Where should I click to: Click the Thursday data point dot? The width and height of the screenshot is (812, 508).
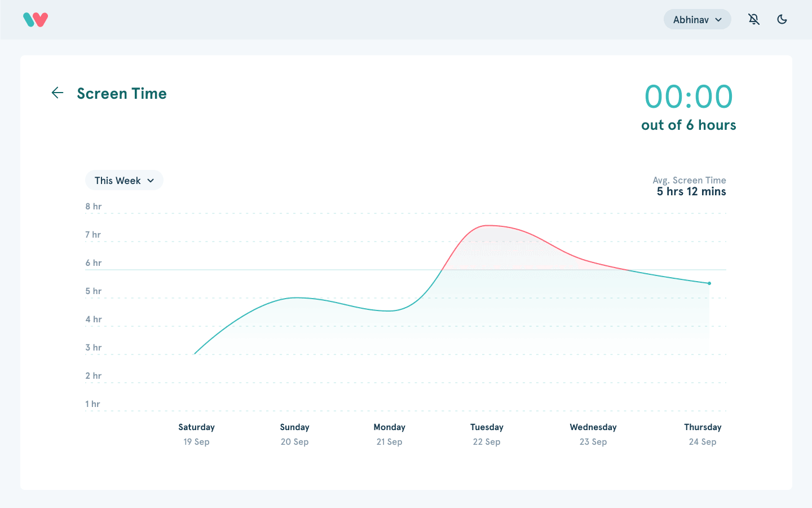(709, 283)
